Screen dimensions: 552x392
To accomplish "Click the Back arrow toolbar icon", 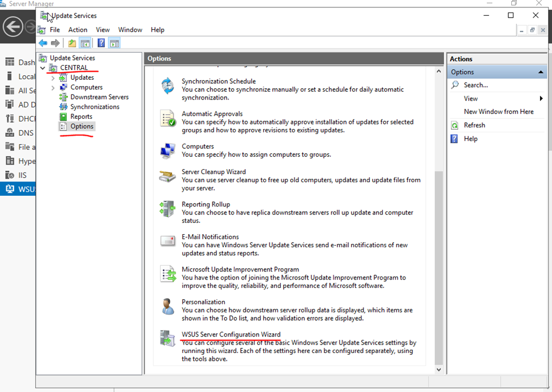I will pyautogui.click(x=43, y=43).
